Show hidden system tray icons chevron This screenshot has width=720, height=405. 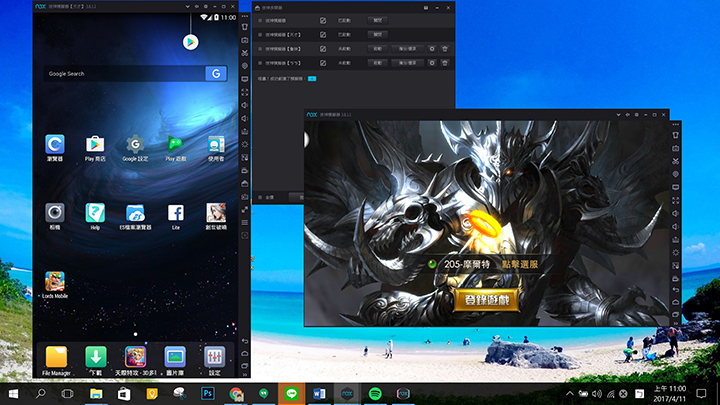569,394
